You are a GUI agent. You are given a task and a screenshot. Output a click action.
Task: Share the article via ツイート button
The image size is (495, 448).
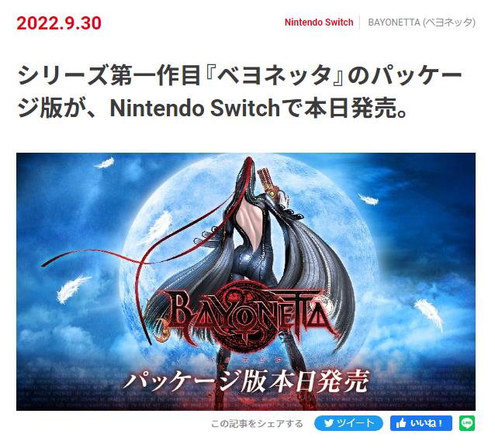pos(348,423)
